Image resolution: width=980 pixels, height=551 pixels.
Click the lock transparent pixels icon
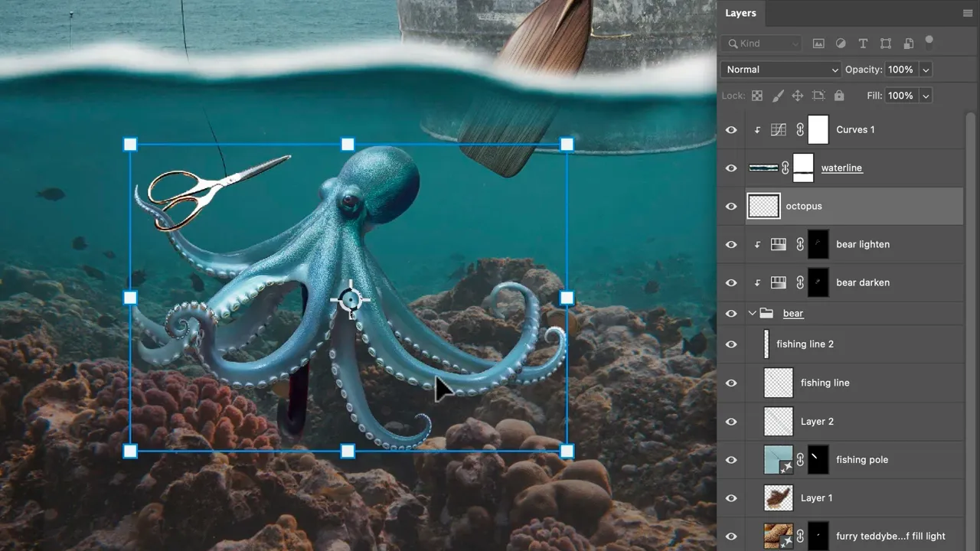757,96
